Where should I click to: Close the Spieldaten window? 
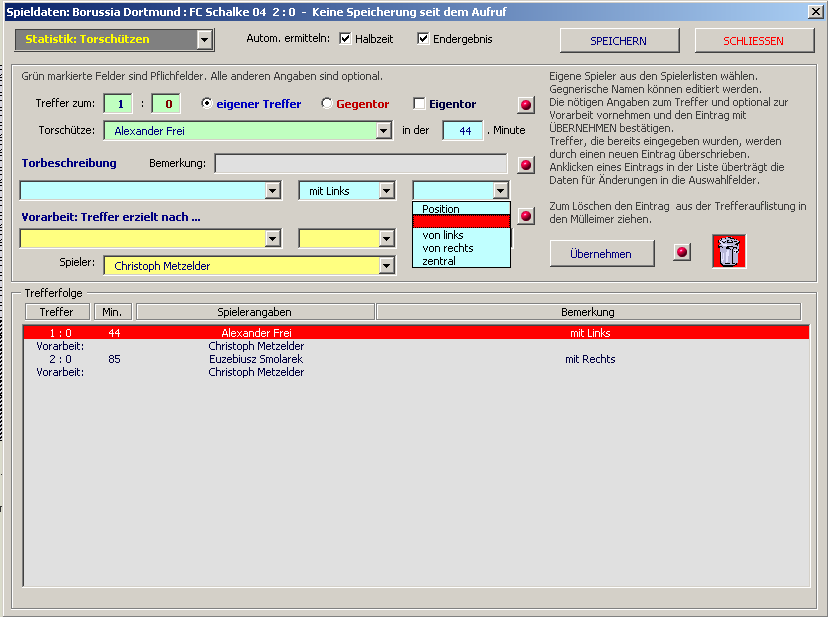pos(815,11)
